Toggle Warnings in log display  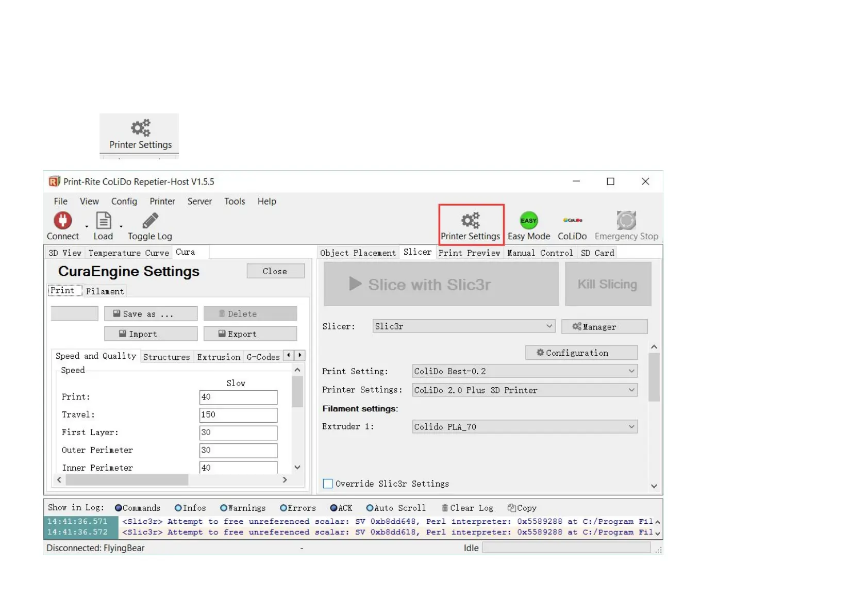tap(224, 508)
